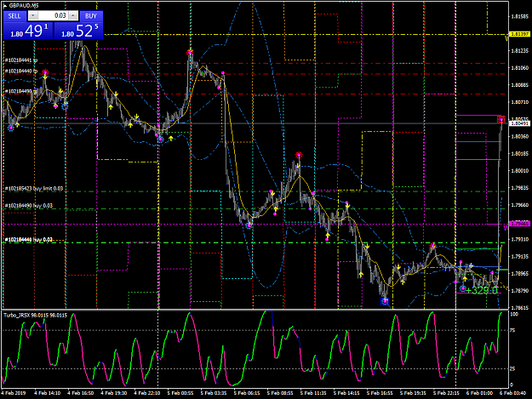This screenshot has height=399, width=532.
Task: Click the green +329.0 profit label
Action: pyautogui.click(x=482, y=290)
